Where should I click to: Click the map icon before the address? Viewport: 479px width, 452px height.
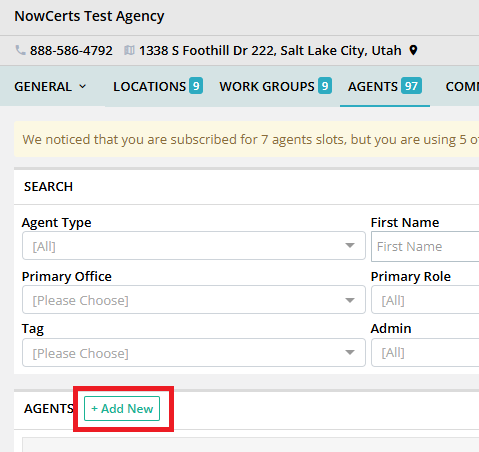pos(129,50)
